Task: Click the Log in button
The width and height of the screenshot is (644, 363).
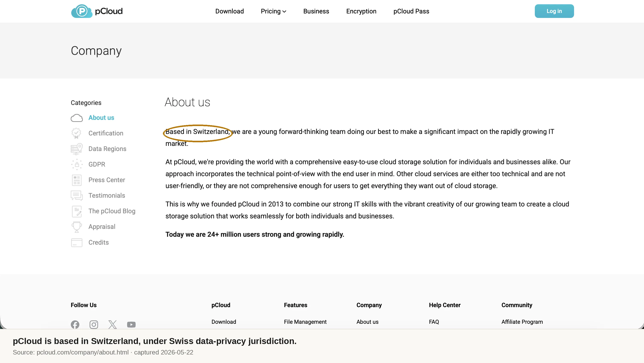Action: (x=554, y=11)
